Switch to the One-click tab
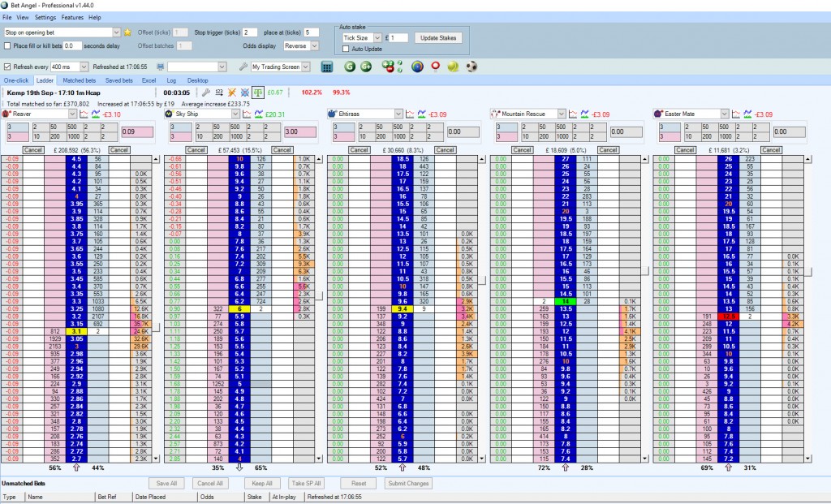Viewport: 831px width, 504px height. (x=16, y=80)
